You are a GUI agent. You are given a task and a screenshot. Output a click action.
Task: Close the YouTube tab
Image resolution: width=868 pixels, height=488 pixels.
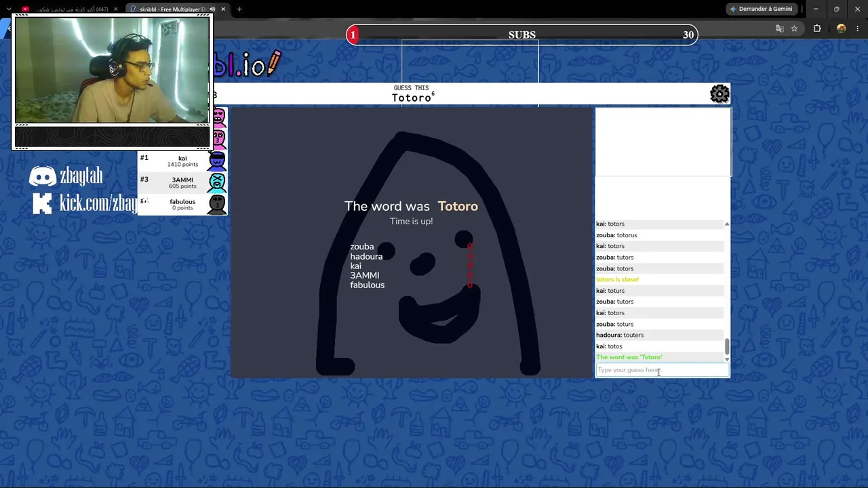click(x=115, y=9)
